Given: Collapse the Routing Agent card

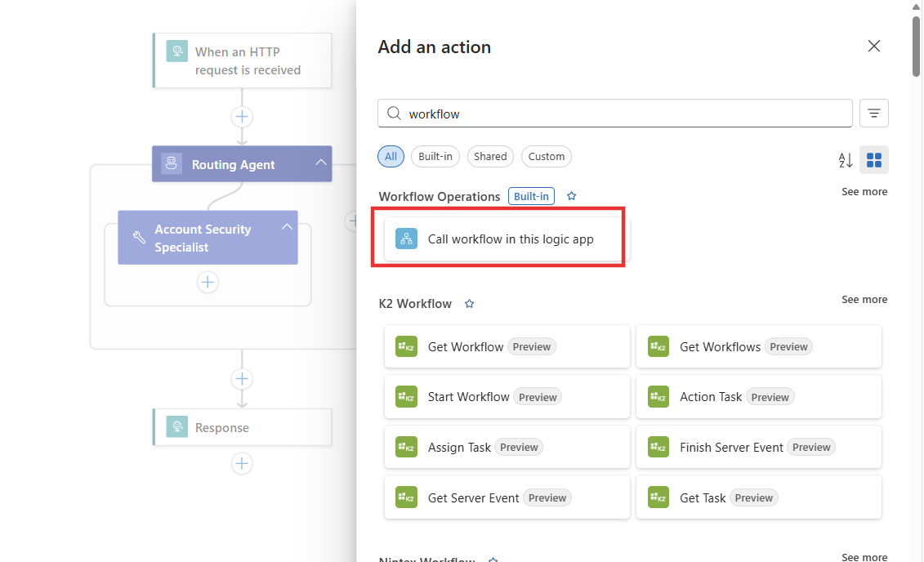Looking at the screenshot, I should [321, 163].
